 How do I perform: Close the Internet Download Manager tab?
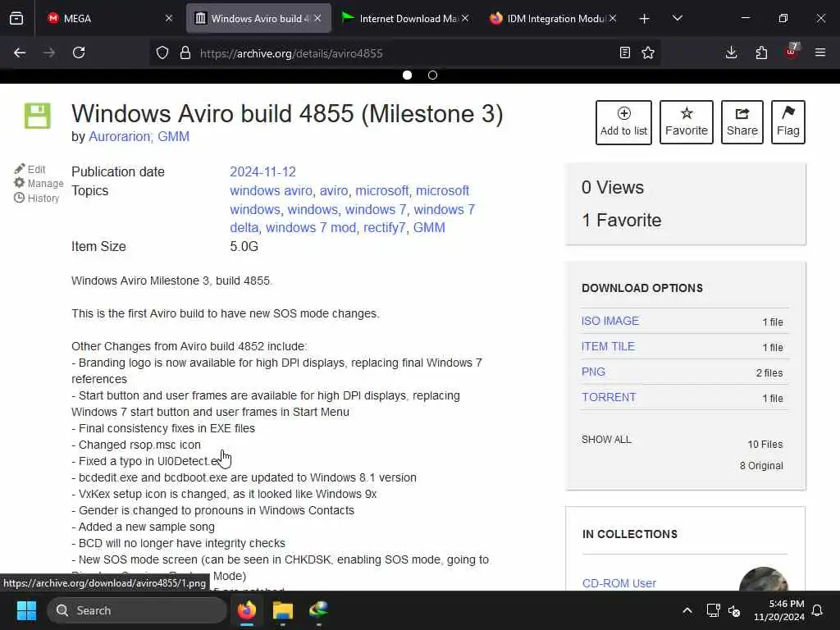coord(465,18)
